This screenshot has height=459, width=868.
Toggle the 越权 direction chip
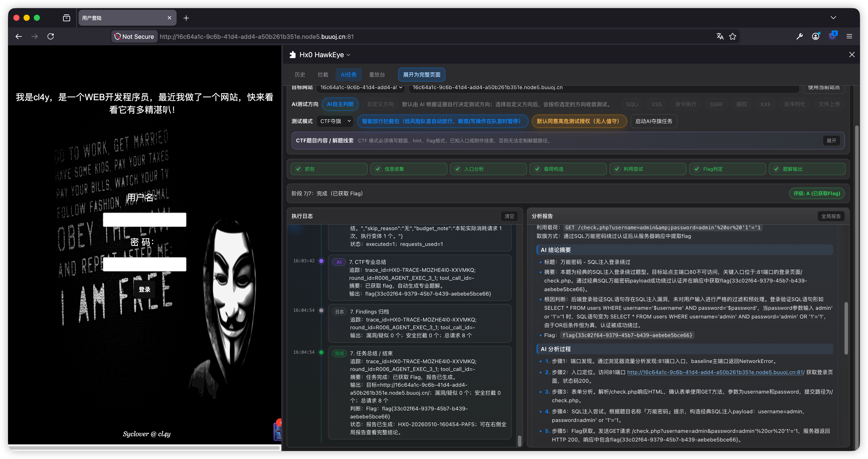coord(741,104)
